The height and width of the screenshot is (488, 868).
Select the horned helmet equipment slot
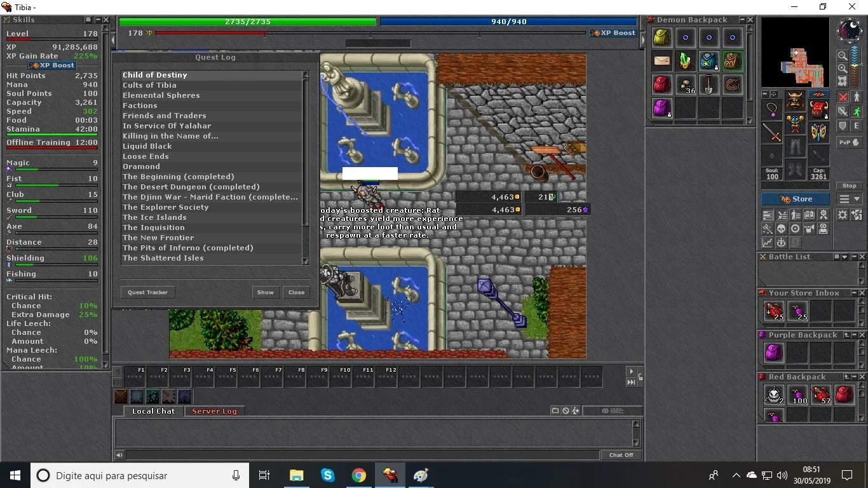click(796, 100)
